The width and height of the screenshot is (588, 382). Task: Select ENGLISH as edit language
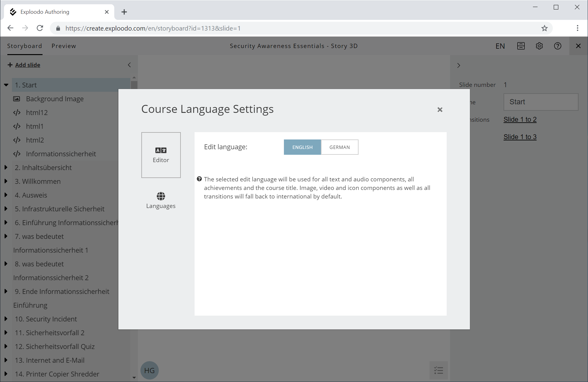(x=302, y=147)
